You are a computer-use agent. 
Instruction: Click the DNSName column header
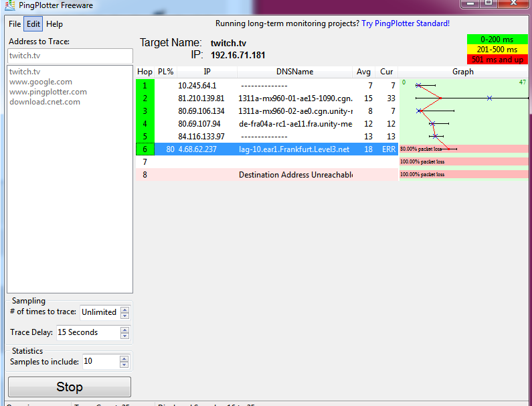(294, 72)
